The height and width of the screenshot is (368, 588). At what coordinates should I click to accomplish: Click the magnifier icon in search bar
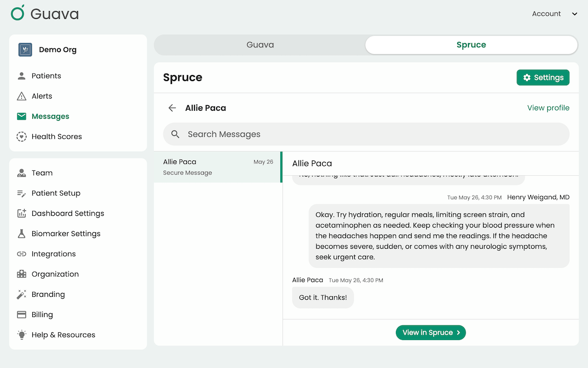click(x=175, y=134)
